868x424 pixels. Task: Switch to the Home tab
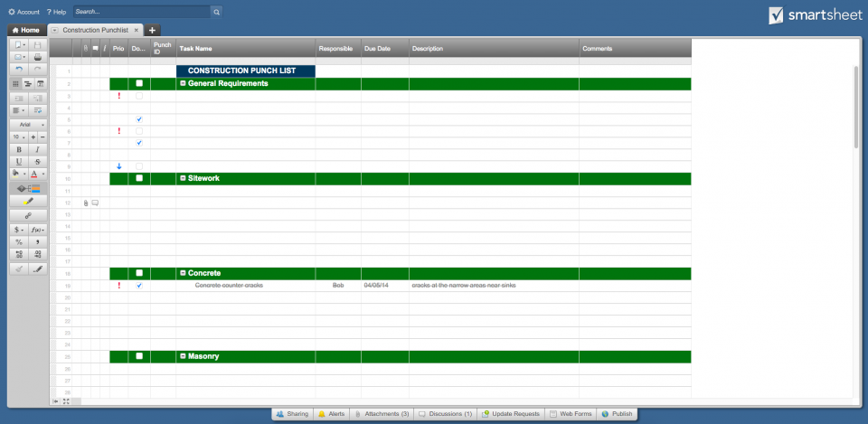point(25,30)
